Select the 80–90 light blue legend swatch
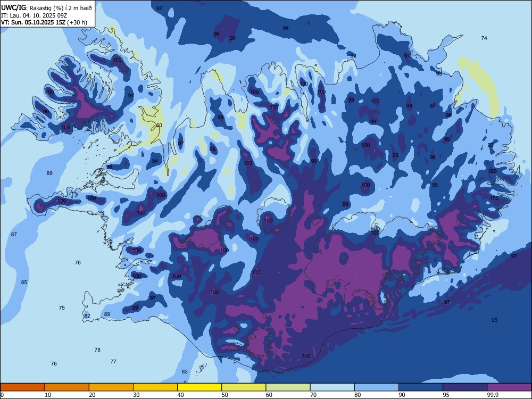Image resolution: width=532 pixels, height=399 pixels. (x=377, y=387)
